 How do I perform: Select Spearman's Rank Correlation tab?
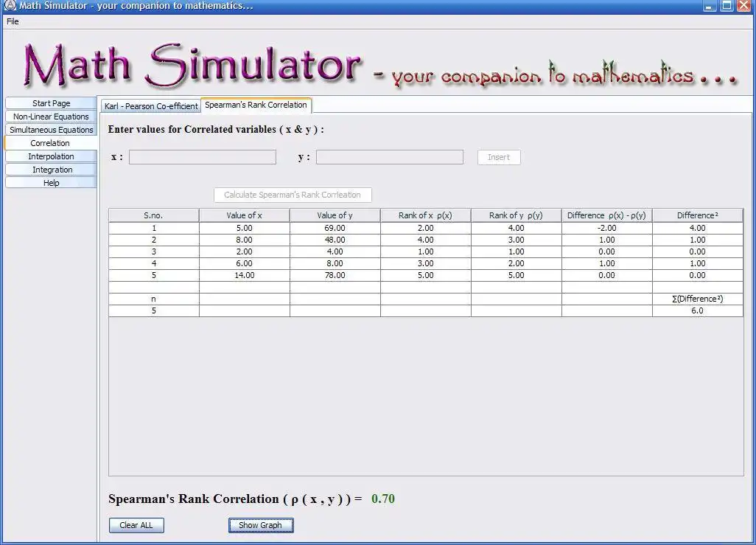[x=256, y=105]
